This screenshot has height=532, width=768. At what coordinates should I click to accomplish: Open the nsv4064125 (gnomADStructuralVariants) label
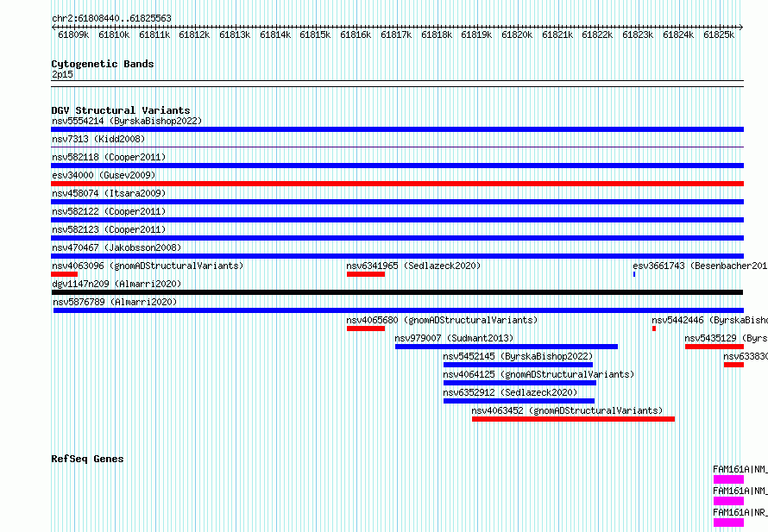coord(538,374)
